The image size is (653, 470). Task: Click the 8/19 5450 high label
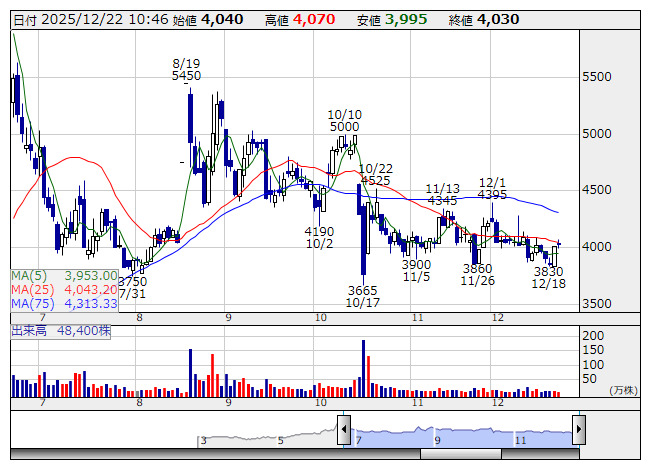pyautogui.click(x=186, y=70)
